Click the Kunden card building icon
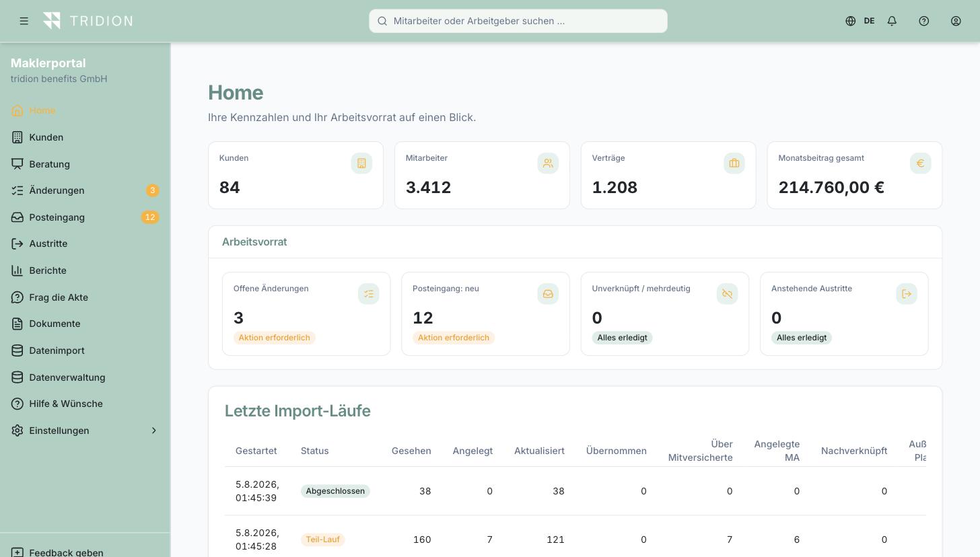The width and height of the screenshot is (980, 557). point(361,163)
